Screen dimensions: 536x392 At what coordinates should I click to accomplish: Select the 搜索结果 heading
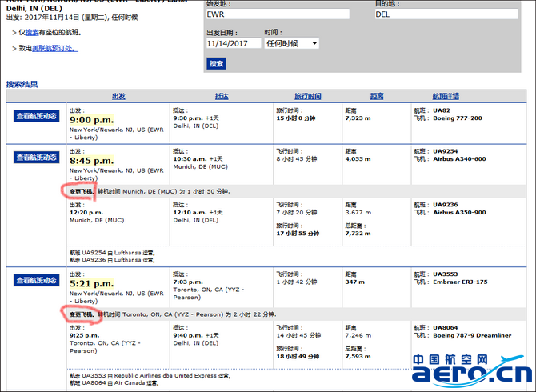click(22, 84)
